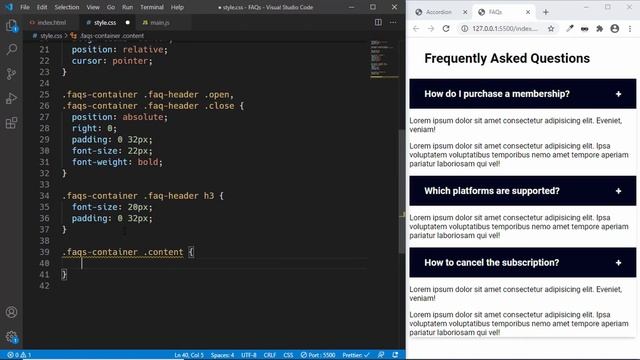Viewport: 640px width, 360px height.
Task: Close the FAQs browser tab
Action: point(528,12)
